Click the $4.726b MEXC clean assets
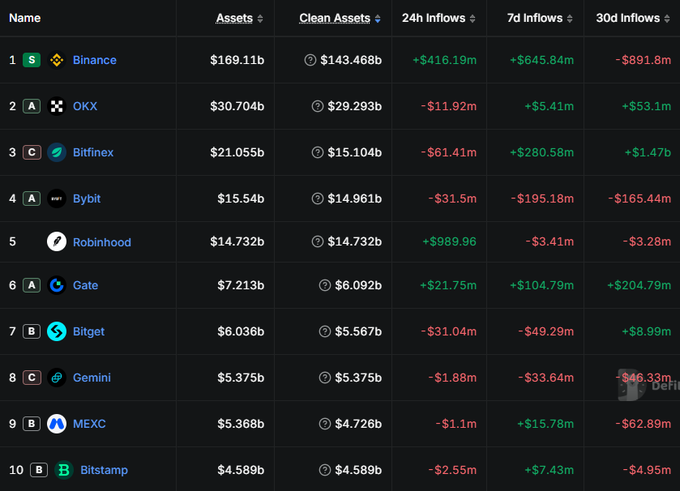 tap(358, 424)
